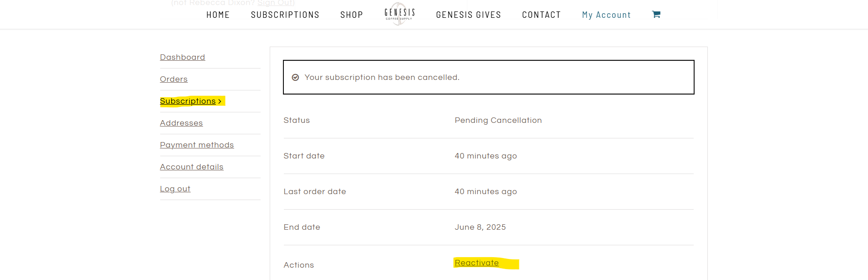Click the Genesis Coffee Supply logo
The width and height of the screenshot is (868, 280).
400,14
